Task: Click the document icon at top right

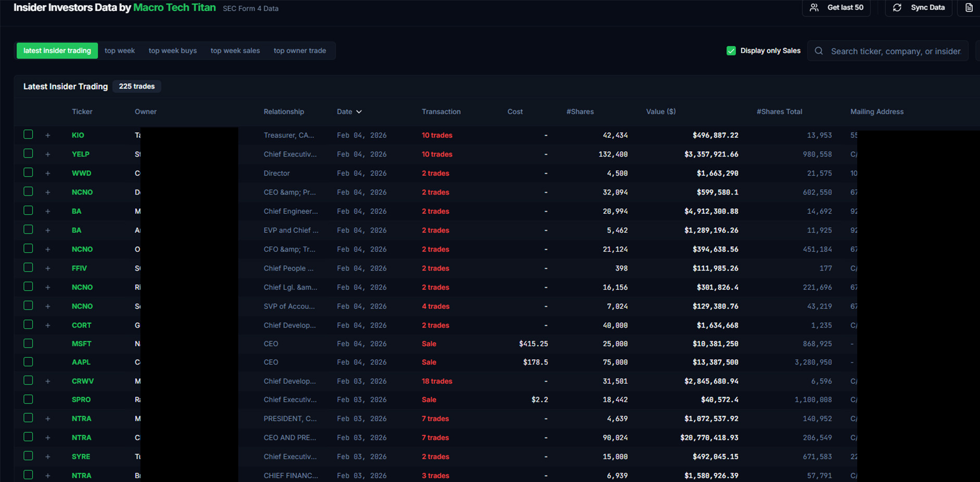Action: (969, 7)
